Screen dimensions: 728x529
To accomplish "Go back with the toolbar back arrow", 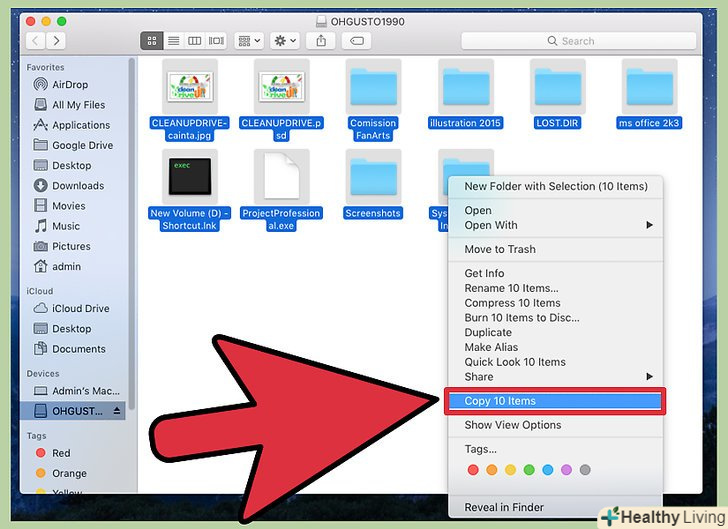I will click(36, 41).
